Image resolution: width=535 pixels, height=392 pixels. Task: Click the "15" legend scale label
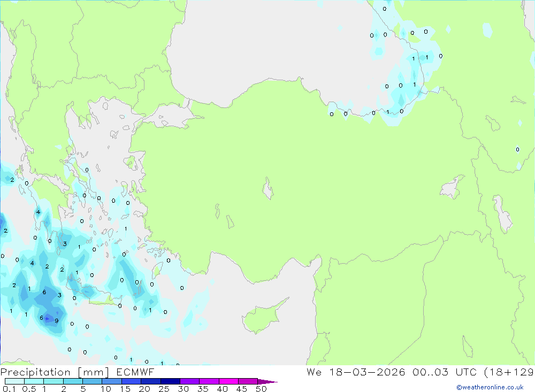pos(125,389)
